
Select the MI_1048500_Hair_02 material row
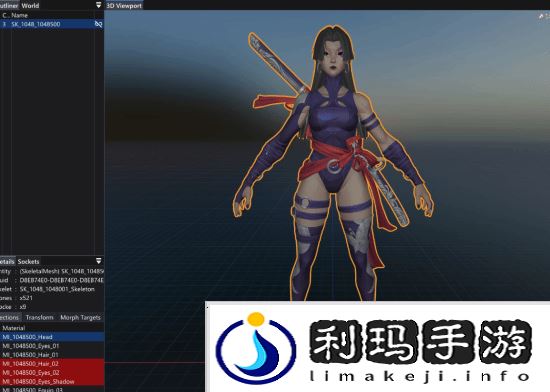(x=52, y=364)
